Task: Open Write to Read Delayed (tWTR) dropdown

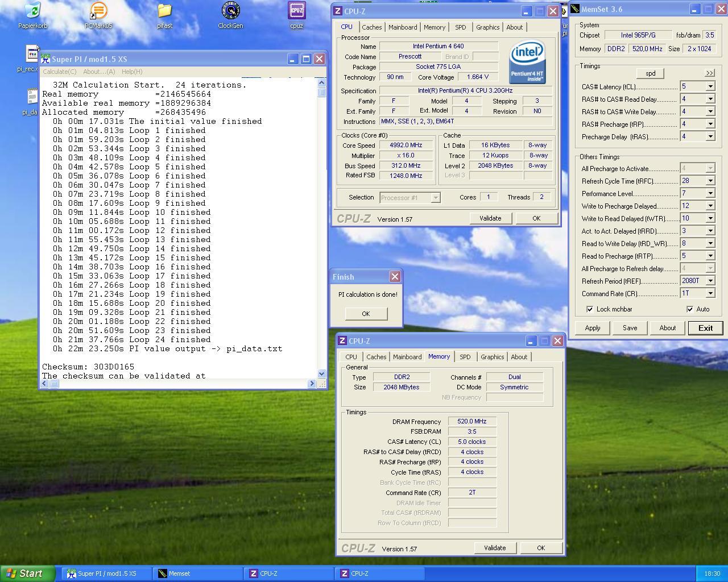Action: click(x=710, y=218)
